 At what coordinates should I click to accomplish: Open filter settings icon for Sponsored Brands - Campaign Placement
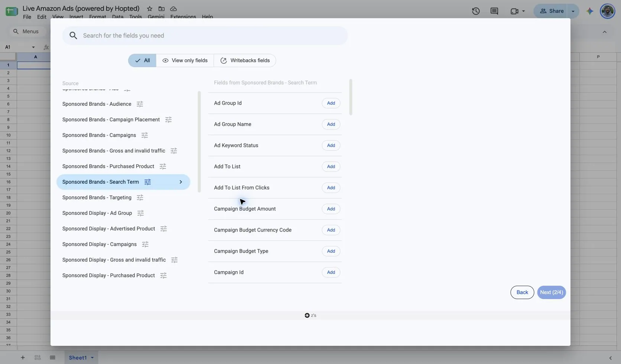[168, 120]
